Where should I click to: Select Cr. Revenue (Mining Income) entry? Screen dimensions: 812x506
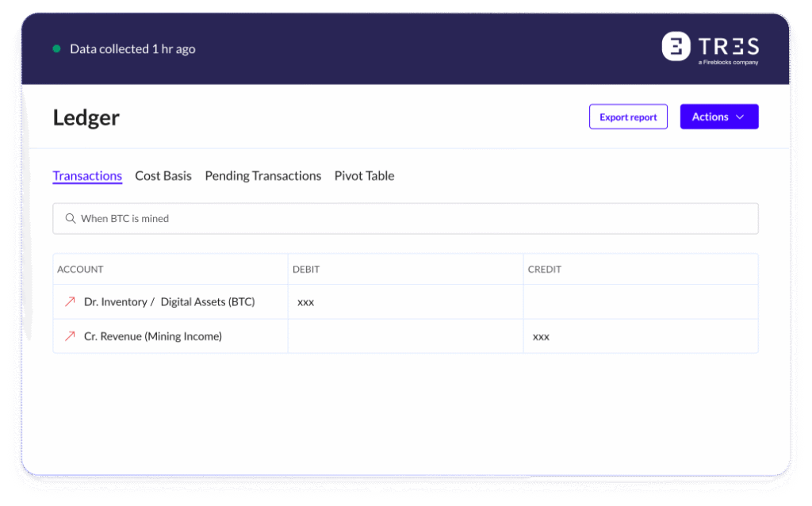click(x=153, y=336)
